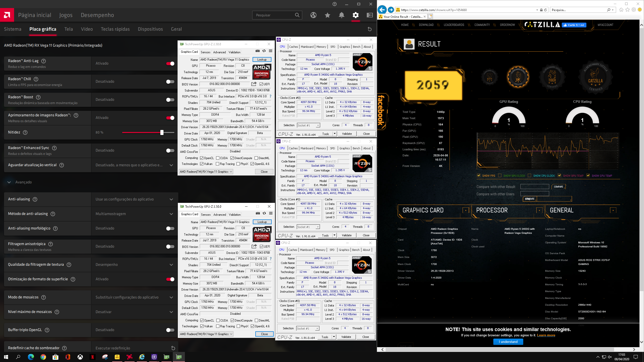Take a screenshot in the lower GPU-Z window

[x=258, y=213]
